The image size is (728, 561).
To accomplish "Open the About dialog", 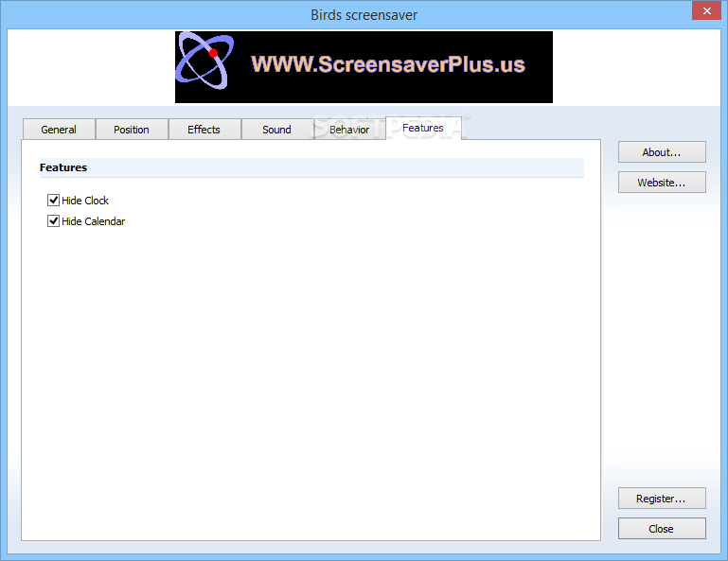I will click(x=662, y=152).
